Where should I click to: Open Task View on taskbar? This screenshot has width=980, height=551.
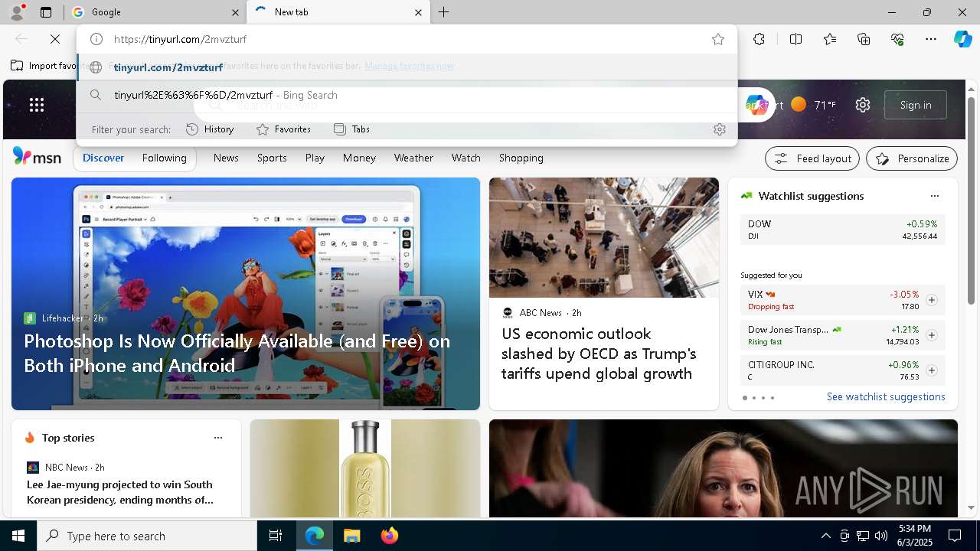pos(276,536)
